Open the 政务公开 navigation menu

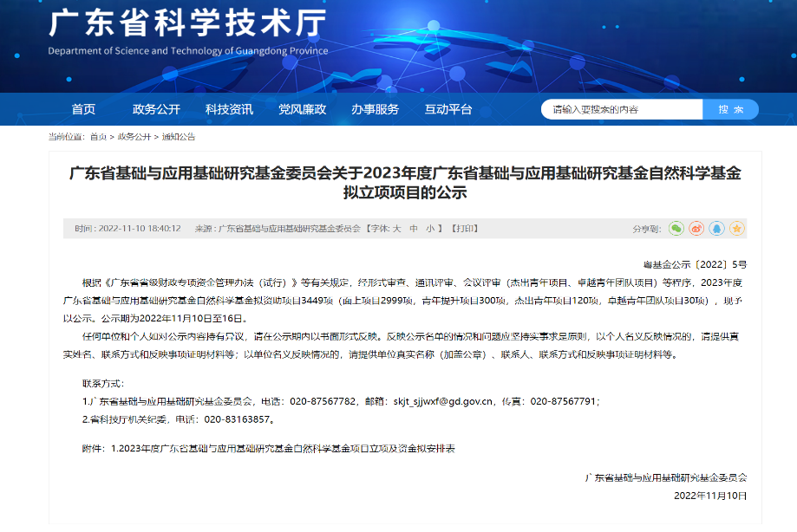coord(156,109)
